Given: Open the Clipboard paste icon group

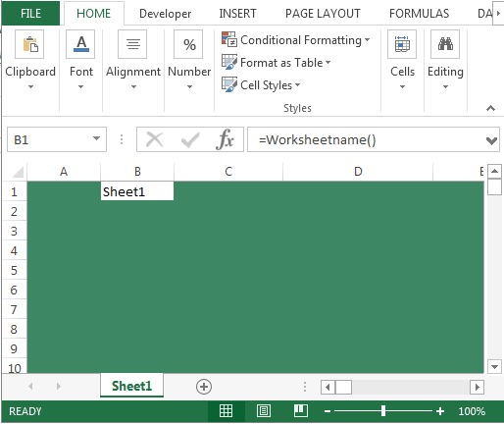Looking at the screenshot, I should pyautogui.click(x=29, y=44).
